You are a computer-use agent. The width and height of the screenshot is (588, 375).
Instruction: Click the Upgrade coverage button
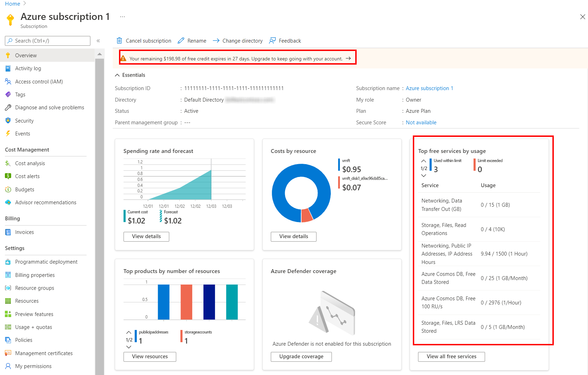pos(301,356)
